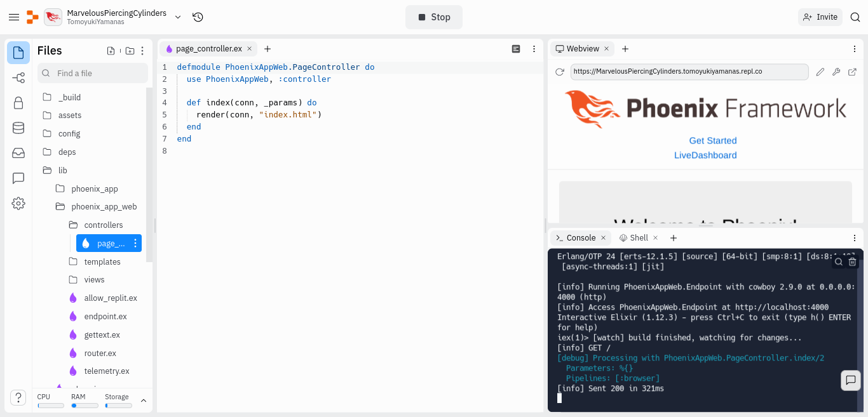Viewport: 868px width, 417px height.
Task: Open console pane three-dot menu
Action: click(x=855, y=238)
